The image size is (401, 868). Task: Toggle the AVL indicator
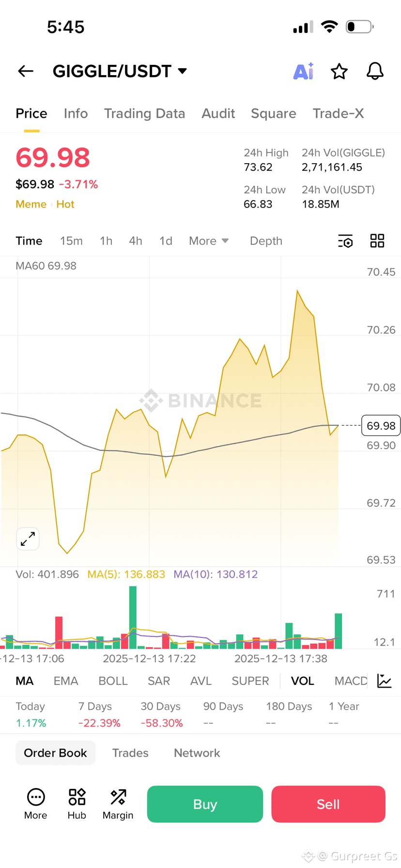201,681
